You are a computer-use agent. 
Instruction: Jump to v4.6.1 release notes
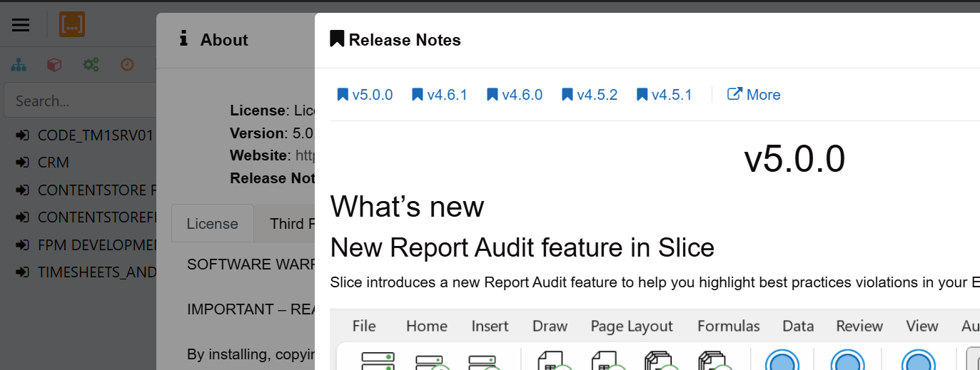[440, 95]
